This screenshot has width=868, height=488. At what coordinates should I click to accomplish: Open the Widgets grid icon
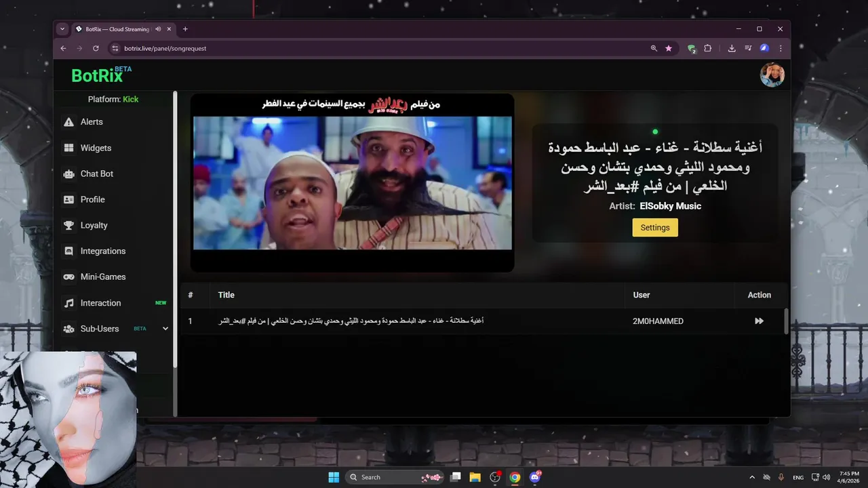point(68,148)
